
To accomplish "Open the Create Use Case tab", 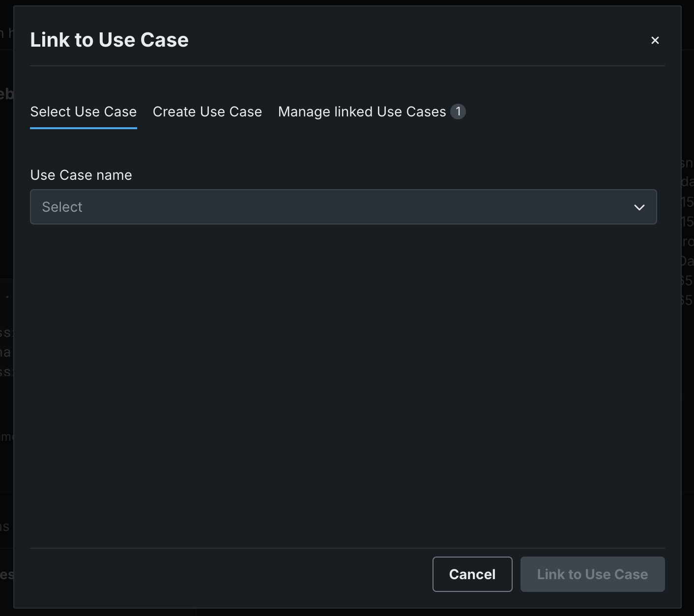I will (207, 112).
